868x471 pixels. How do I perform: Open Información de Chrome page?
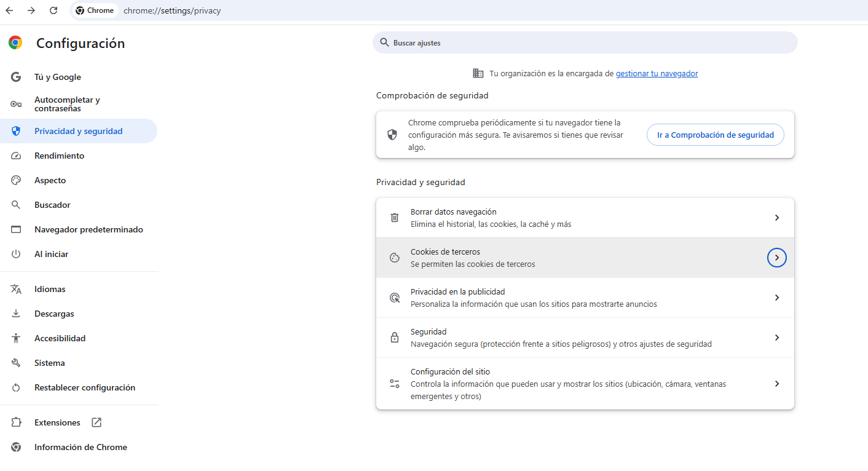79,447
